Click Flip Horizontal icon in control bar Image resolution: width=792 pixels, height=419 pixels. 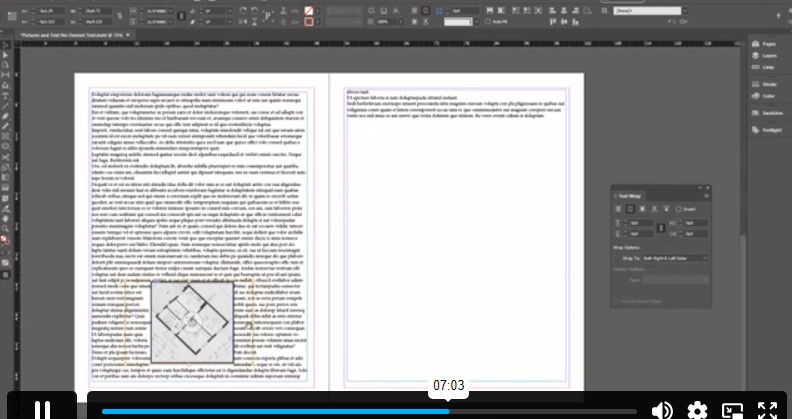(x=243, y=22)
